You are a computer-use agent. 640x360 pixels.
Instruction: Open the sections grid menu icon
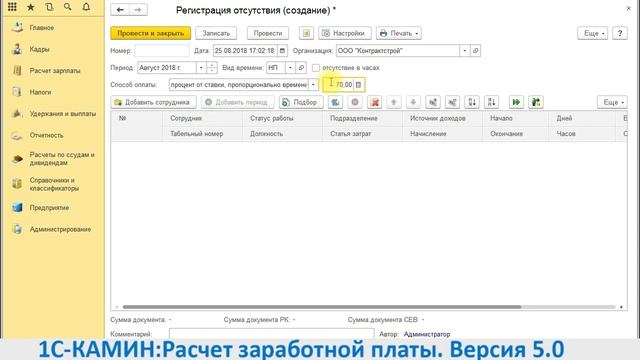(x=12, y=7)
